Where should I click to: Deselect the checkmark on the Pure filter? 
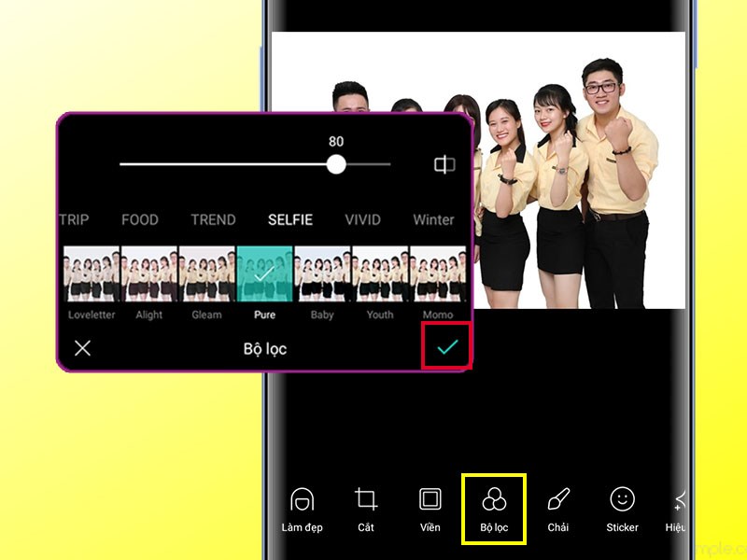coord(264,273)
